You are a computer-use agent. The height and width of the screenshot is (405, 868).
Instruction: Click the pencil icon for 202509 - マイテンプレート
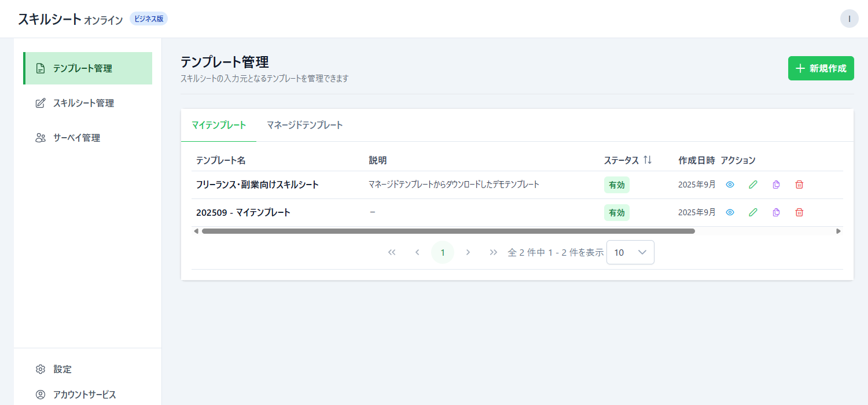(753, 212)
